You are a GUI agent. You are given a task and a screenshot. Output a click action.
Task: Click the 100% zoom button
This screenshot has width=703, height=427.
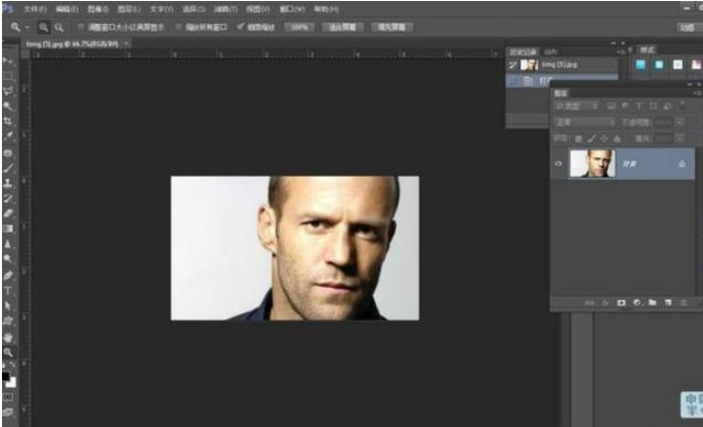(x=299, y=27)
